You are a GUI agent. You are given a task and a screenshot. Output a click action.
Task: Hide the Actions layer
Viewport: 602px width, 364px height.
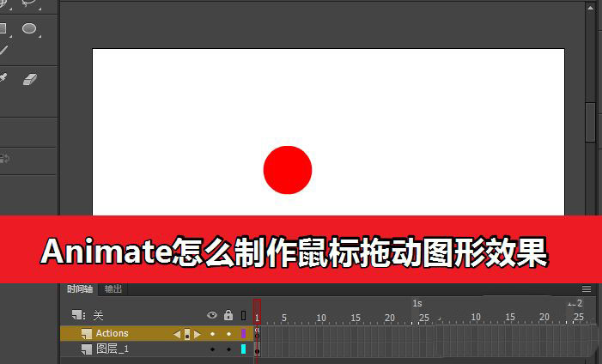[212, 334]
